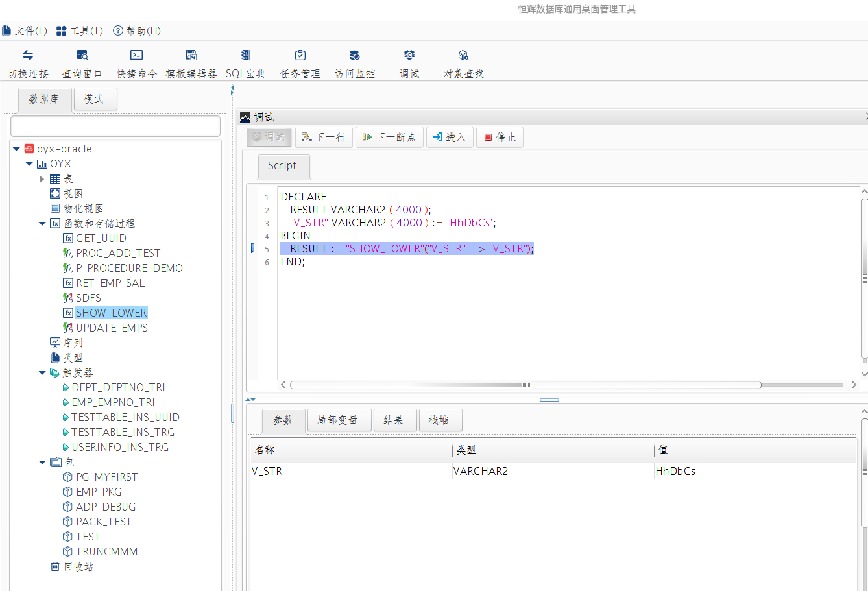
Task: Click the 切换连接 switch connection icon
Action: 28,55
